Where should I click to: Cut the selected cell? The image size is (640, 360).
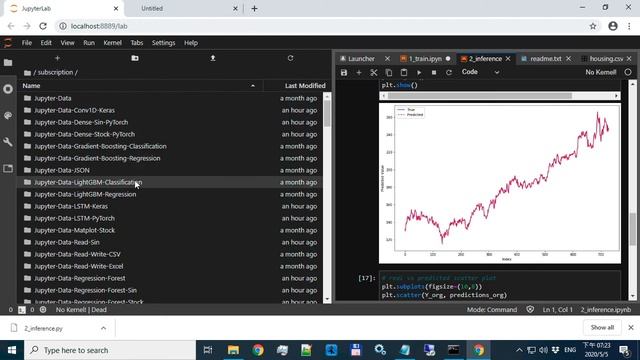click(373, 72)
